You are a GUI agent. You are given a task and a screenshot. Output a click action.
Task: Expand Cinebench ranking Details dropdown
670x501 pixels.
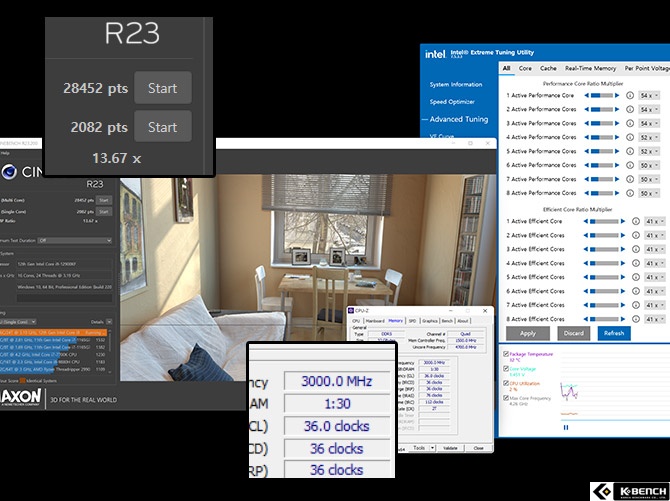pyautogui.click(x=109, y=321)
